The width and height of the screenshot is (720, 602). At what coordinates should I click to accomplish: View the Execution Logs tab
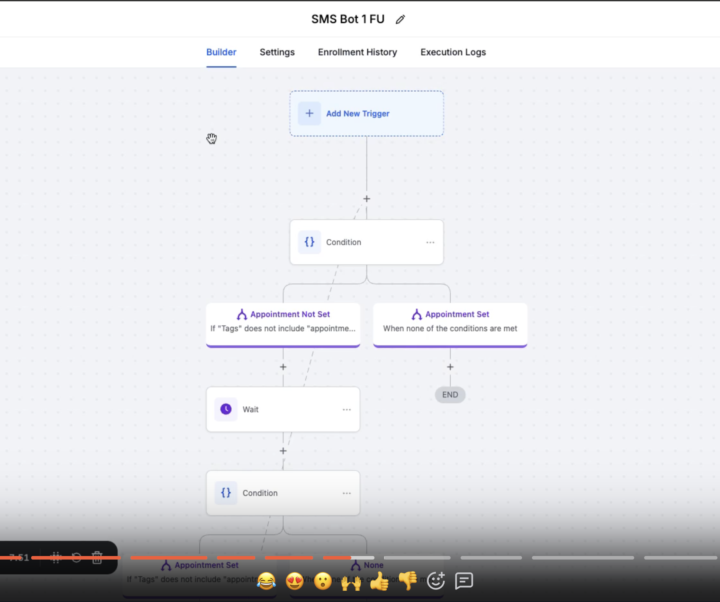pos(453,52)
